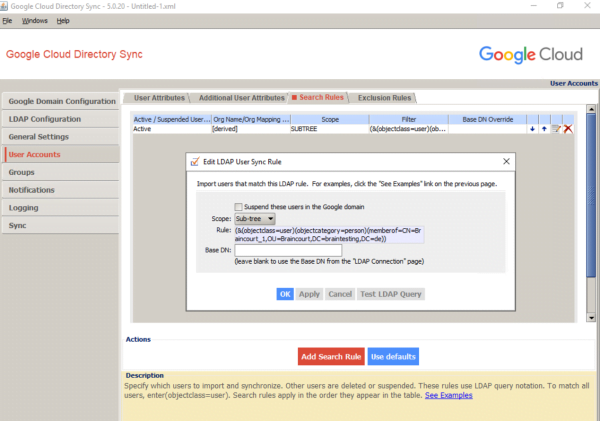Go to General Settings section
600x421 pixels.
click(61, 137)
